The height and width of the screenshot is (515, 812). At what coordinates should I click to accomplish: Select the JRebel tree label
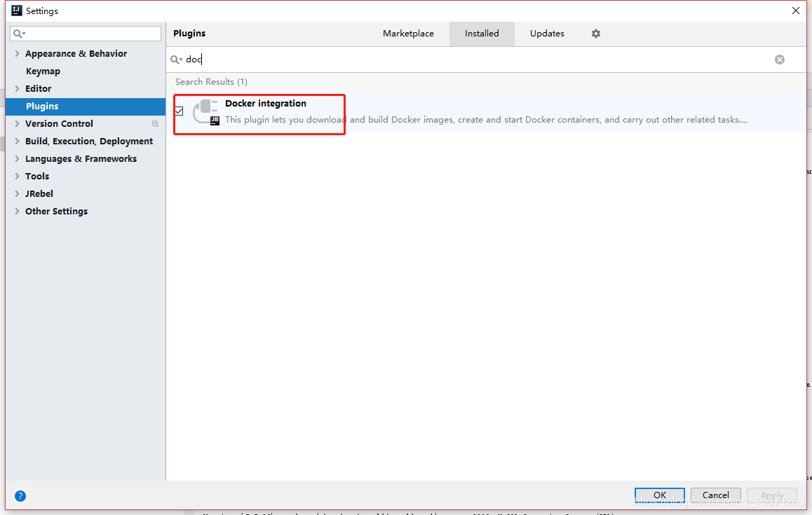click(39, 194)
